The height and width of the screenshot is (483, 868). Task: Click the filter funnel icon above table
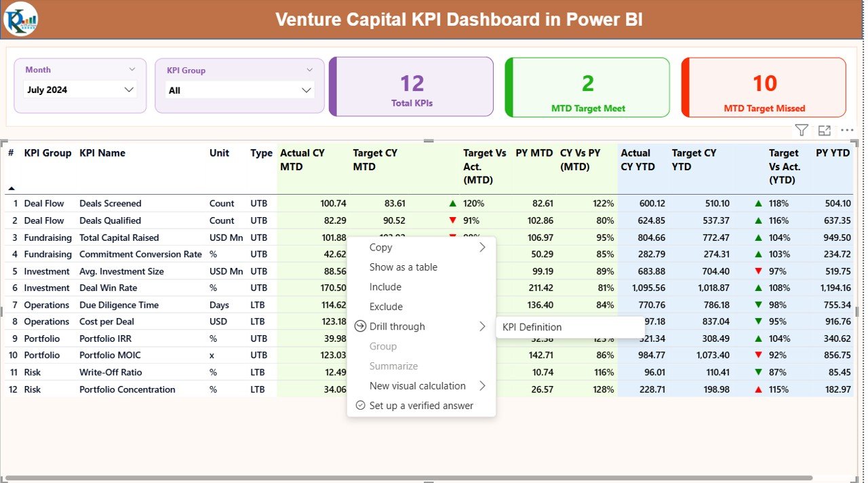click(801, 130)
